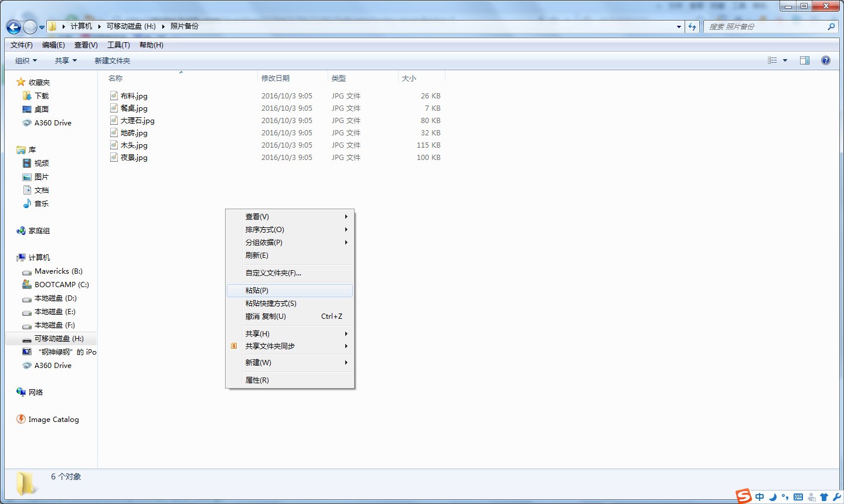
Task: Open the 组织 dropdown in toolbar
Action: 26,60
